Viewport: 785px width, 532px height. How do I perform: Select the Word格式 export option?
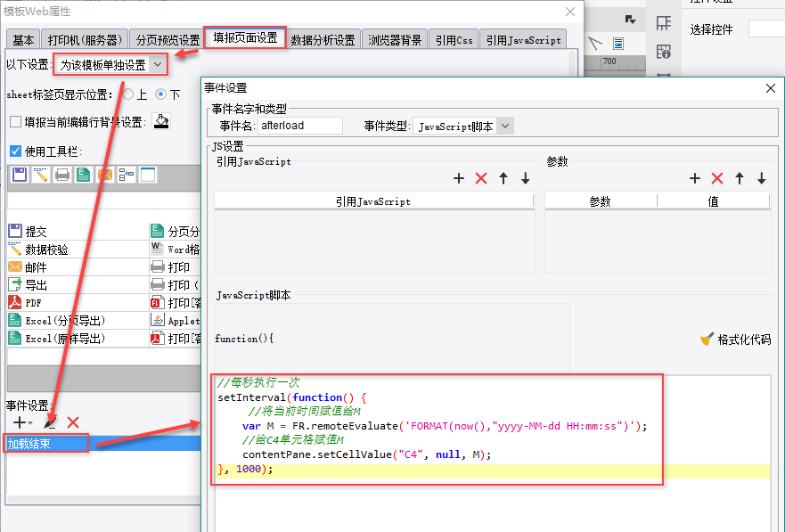(176, 250)
